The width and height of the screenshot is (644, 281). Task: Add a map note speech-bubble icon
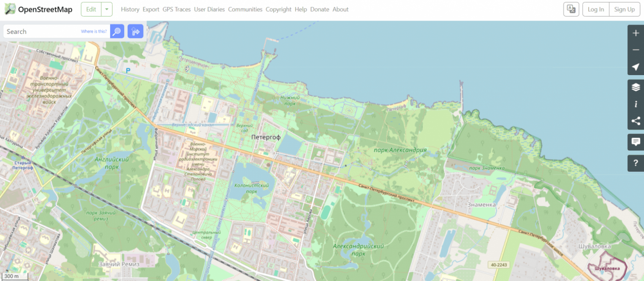(x=636, y=142)
